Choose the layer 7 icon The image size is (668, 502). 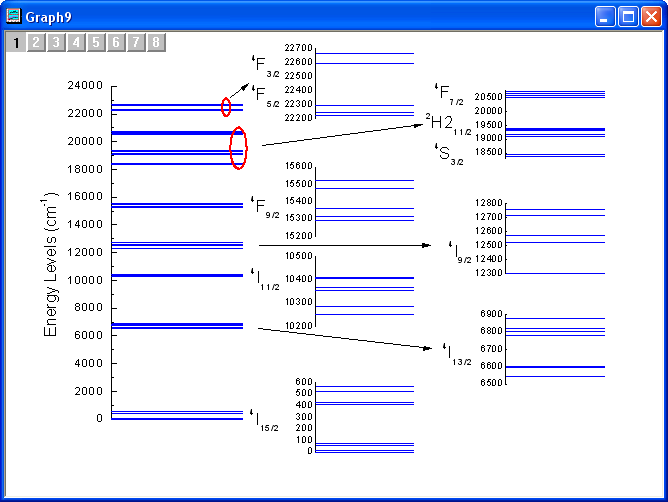pos(136,42)
